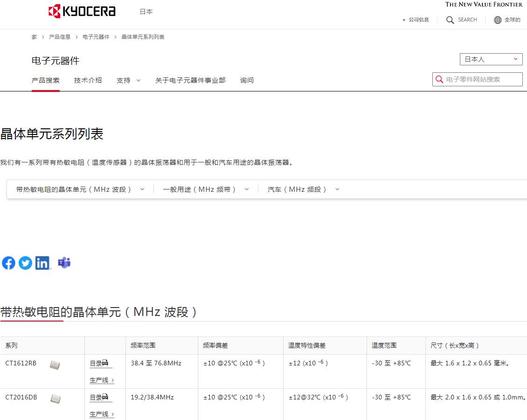Expand 汽车 (MHz 频段) dropdown
Viewport: 527px width, 420px height.
tap(303, 189)
